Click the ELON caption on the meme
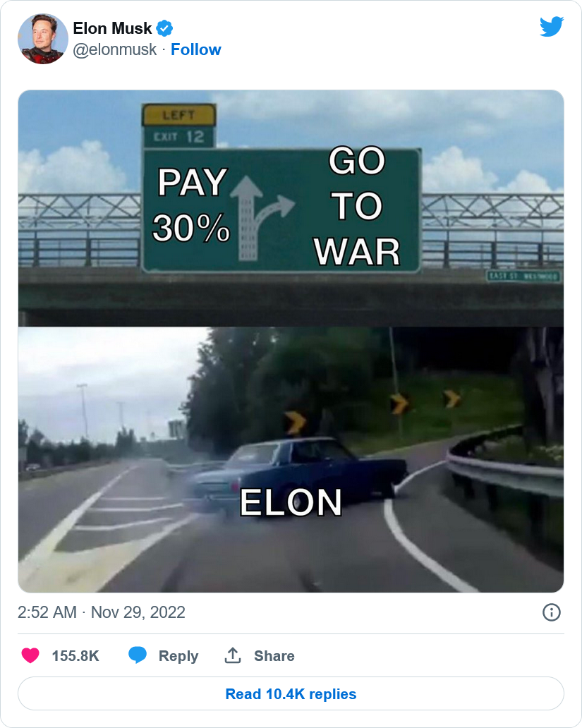This screenshot has width=582, height=728. pyautogui.click(x=291, y=502)
